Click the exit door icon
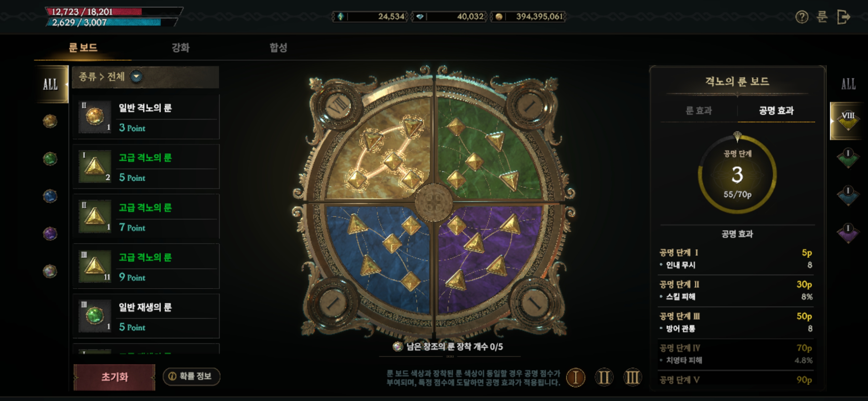Screen dimensions: 868x401 [844, 16]
